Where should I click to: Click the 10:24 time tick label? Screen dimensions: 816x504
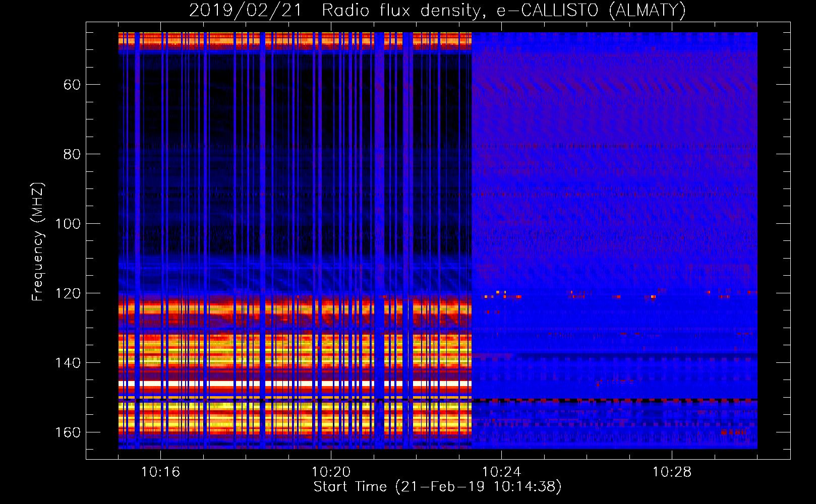point(501,472)
